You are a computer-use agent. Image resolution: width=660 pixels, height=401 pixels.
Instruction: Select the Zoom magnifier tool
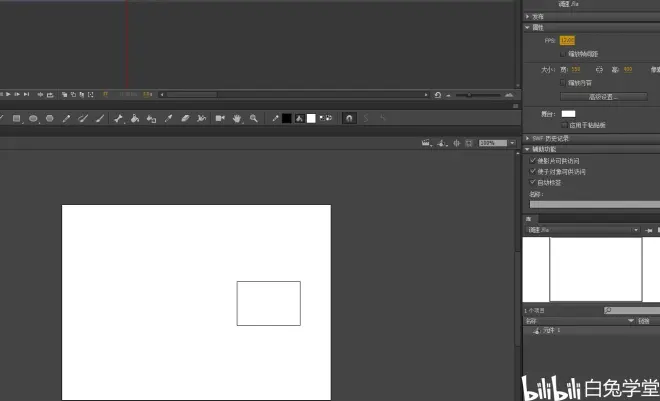[x=254, y=118]
